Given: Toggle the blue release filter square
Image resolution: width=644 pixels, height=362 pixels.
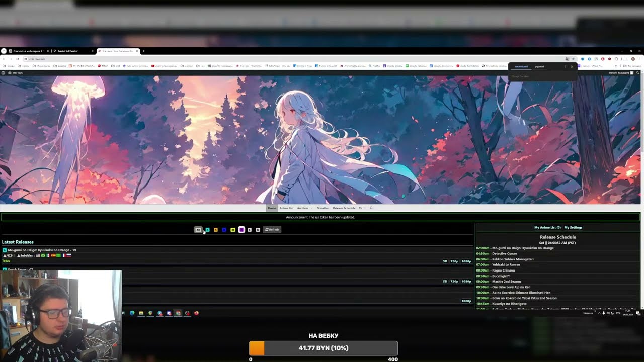Looking at the screenshot, I should (x=224, y=230).
